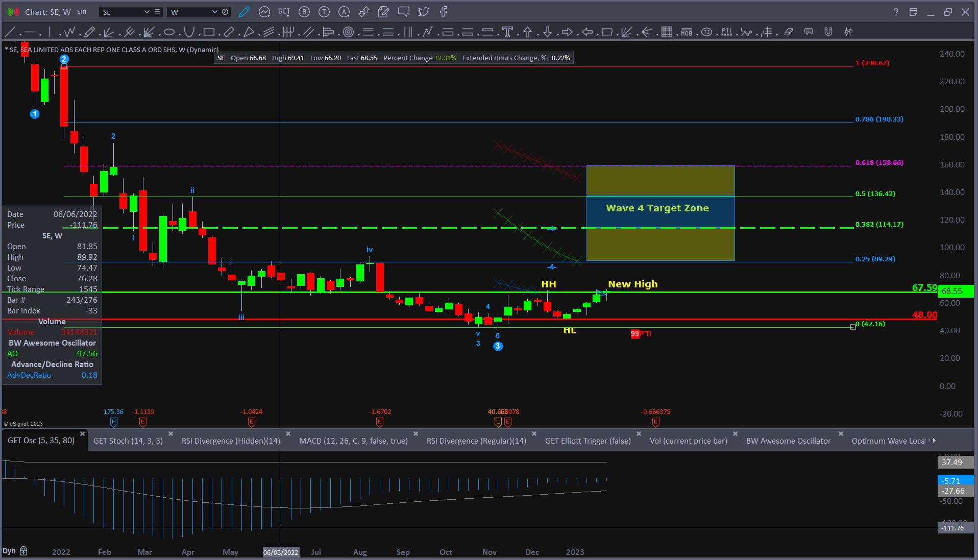
Task: Click the Wave 4 Target Zone box
Action: tap(660, 213)
